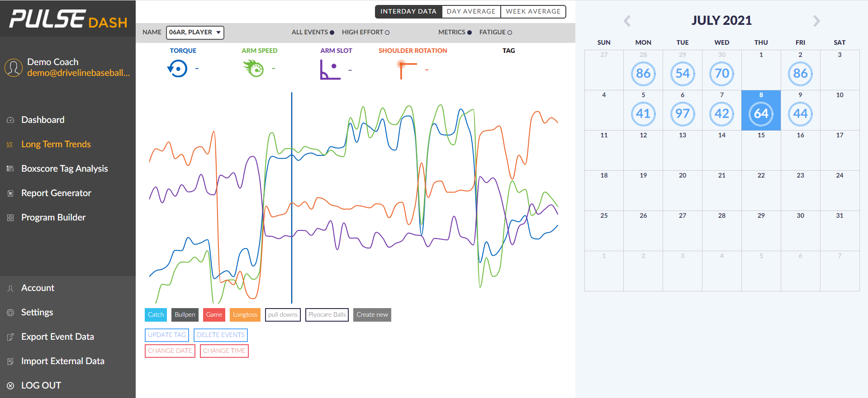Click the Arm Slot angle icon
This screenshot has height=398, width=868.
(x=330, y=69)
